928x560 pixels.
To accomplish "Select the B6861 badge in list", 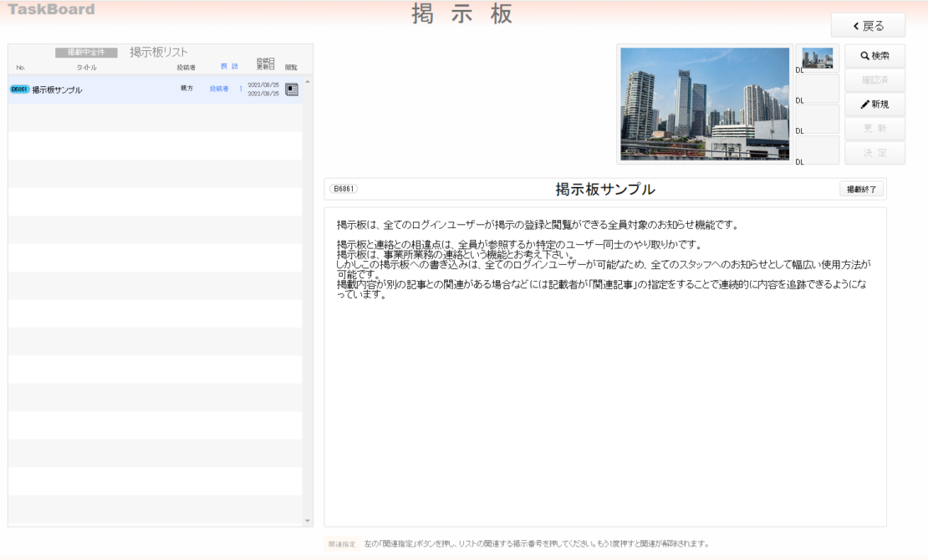I will click(x=19, y=89).
